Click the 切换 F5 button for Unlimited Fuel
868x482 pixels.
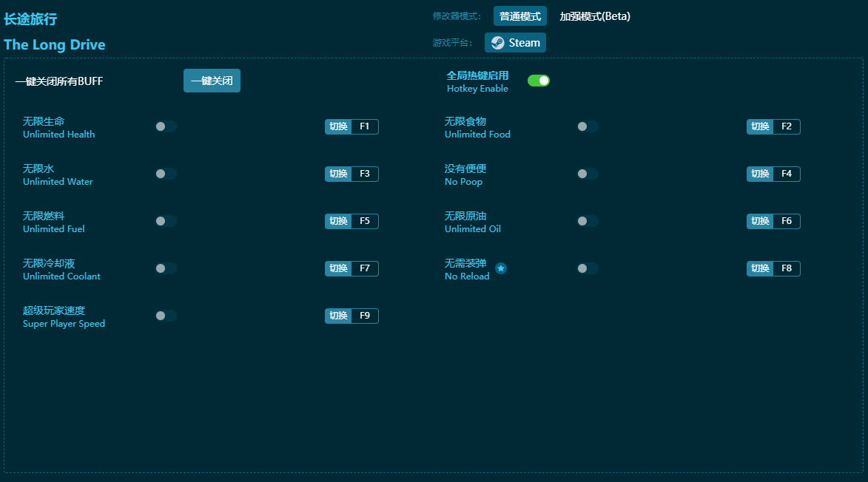351,221
